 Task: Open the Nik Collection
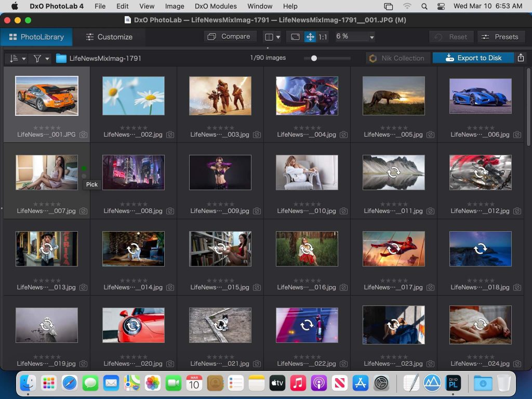pos(397,58)
